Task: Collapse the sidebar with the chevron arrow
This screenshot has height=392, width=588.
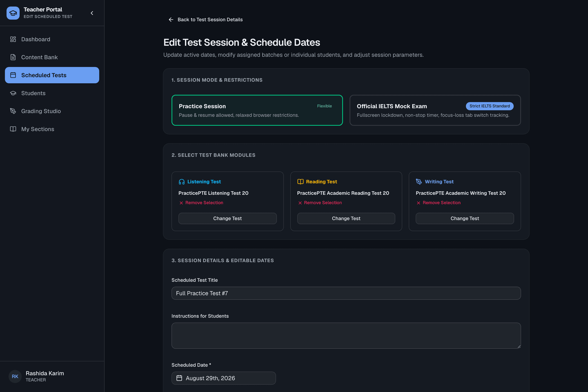Action: point(92,13)
